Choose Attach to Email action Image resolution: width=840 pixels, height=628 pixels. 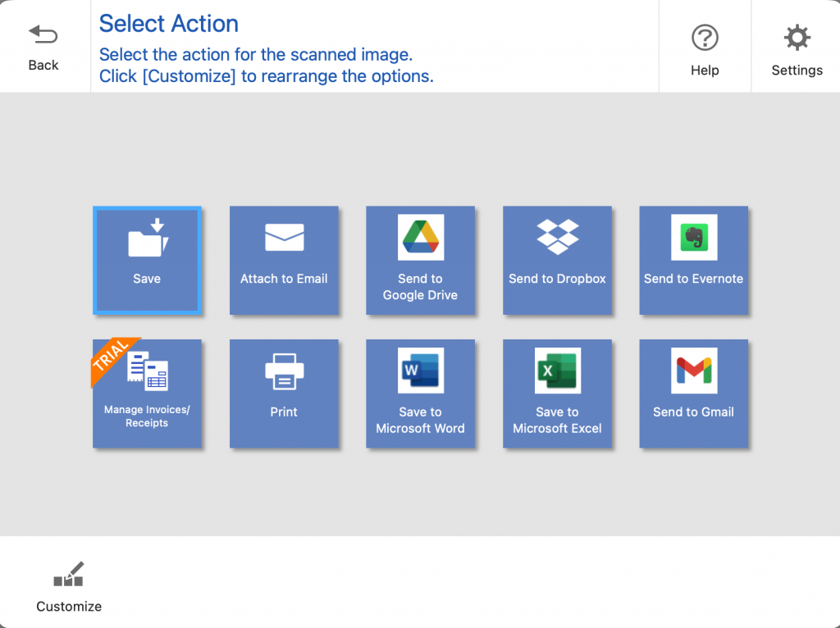point(284,260)
